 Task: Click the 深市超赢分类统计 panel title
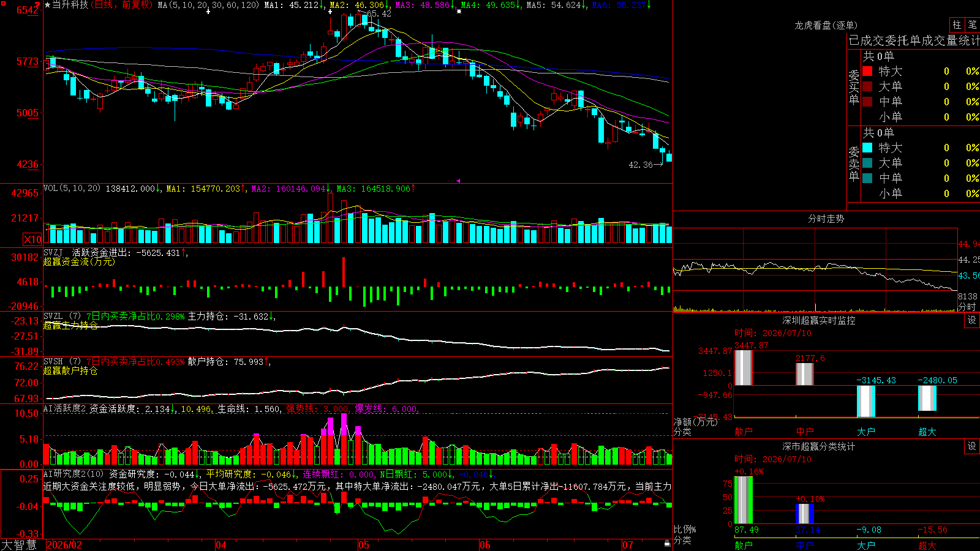click(x=819, y=446)
